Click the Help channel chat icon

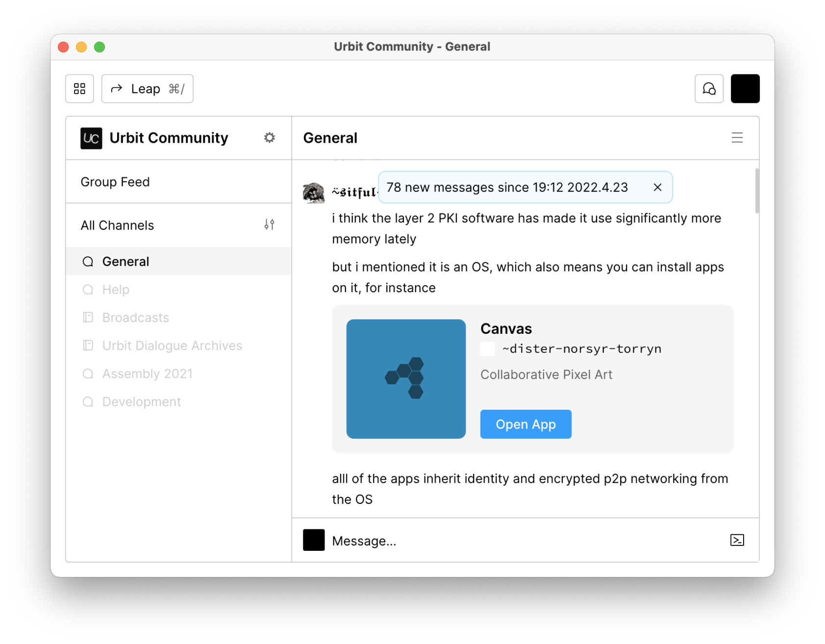[88, 290]
